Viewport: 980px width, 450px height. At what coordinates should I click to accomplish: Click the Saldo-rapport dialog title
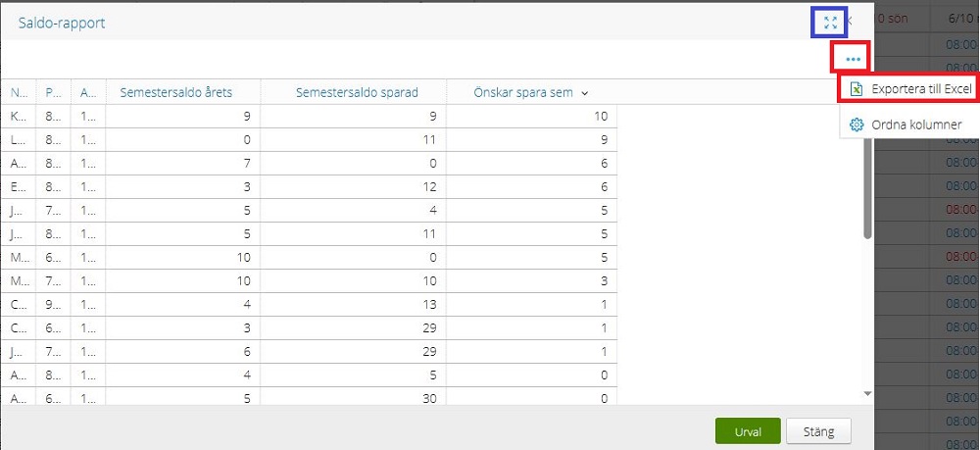(x=62, y=23)
